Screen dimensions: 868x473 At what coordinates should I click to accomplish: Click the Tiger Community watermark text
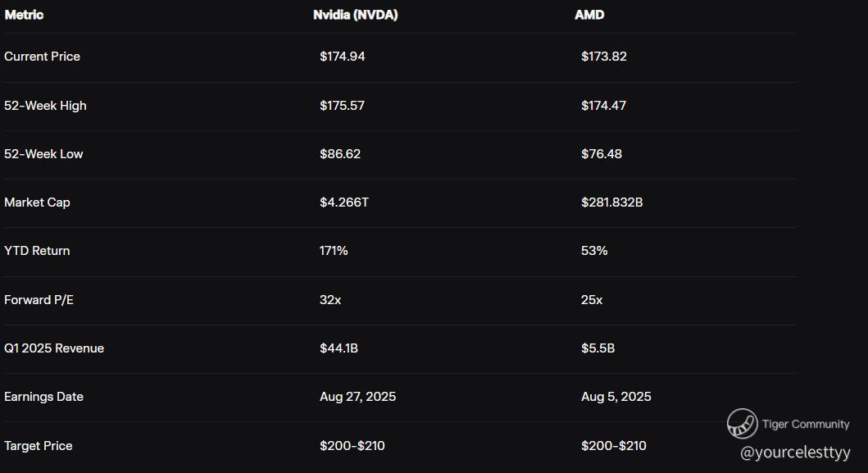805,425
